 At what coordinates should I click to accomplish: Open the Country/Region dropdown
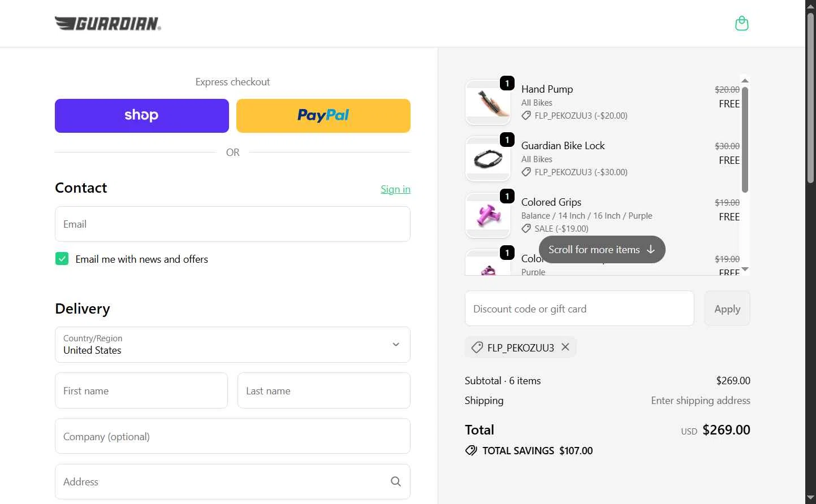pos(232,345)
